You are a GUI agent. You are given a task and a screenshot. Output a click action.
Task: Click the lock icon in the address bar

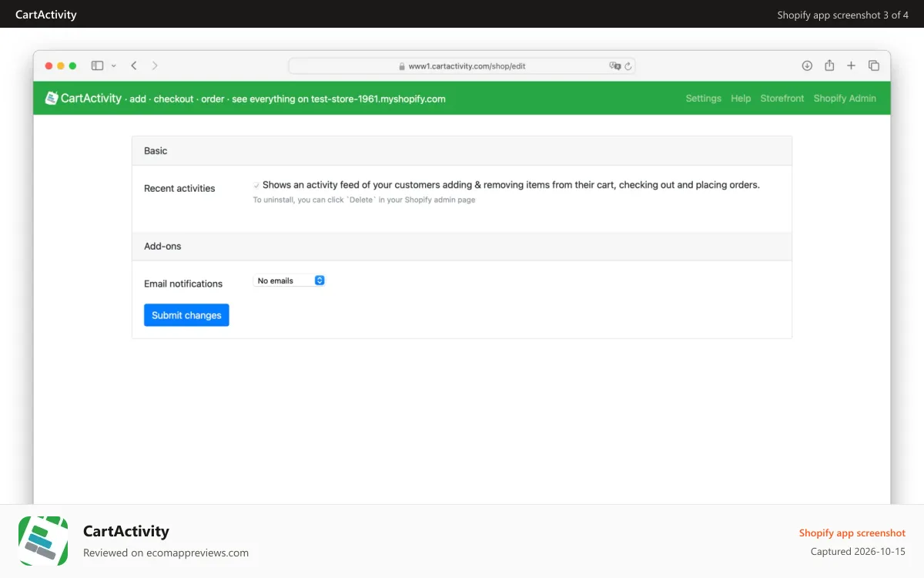click(402, 66)
